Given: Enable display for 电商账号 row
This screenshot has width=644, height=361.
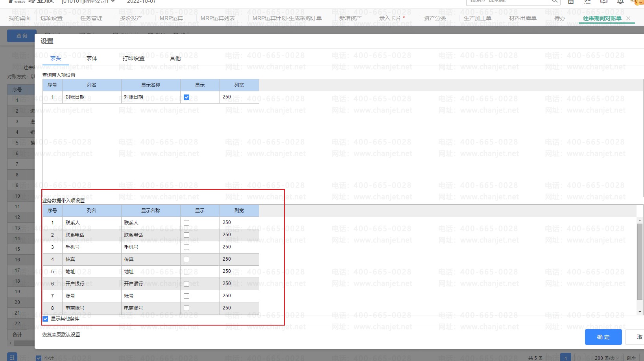Looking at the screenshot, I should (x=186, y=308).
